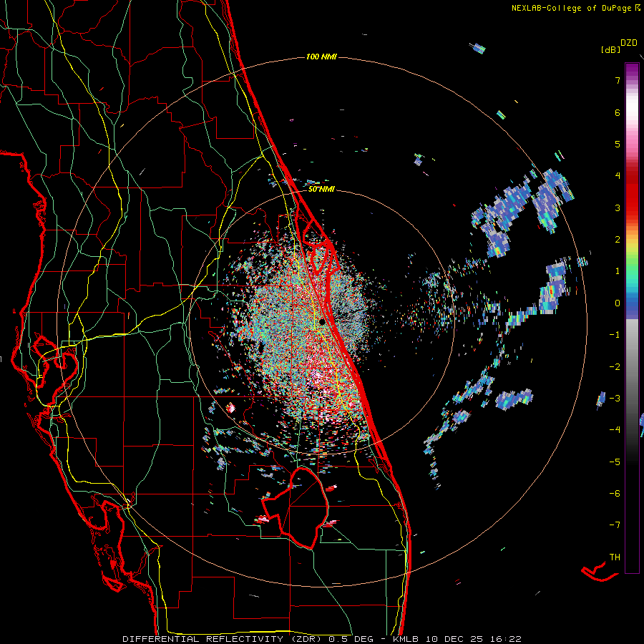Click the -2 dB tick label
This screenshot has width=644, height=644.
(615, 366)
